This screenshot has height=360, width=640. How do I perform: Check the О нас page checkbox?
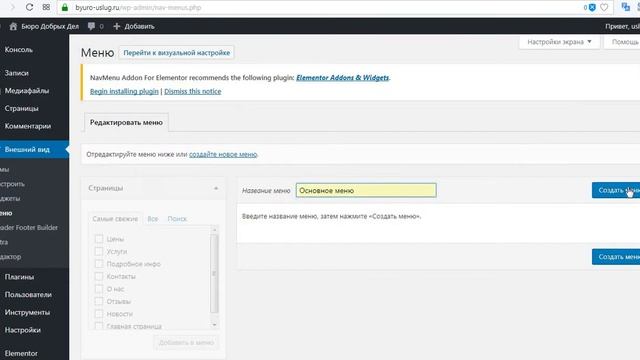click(x=99, y=289)
